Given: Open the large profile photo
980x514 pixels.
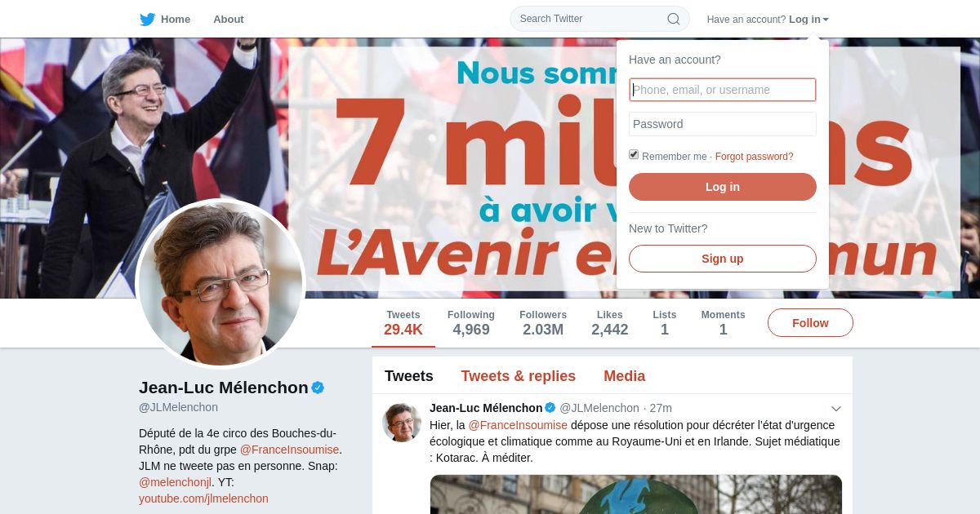Looking at the screenshot, I should pyautogui.click(x=220, y=283).
